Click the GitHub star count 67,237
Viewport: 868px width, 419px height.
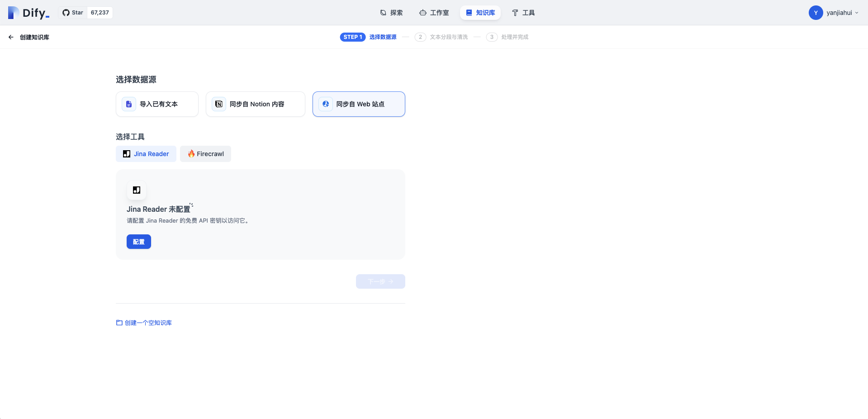pyautogui.click(x=100, y=13)
